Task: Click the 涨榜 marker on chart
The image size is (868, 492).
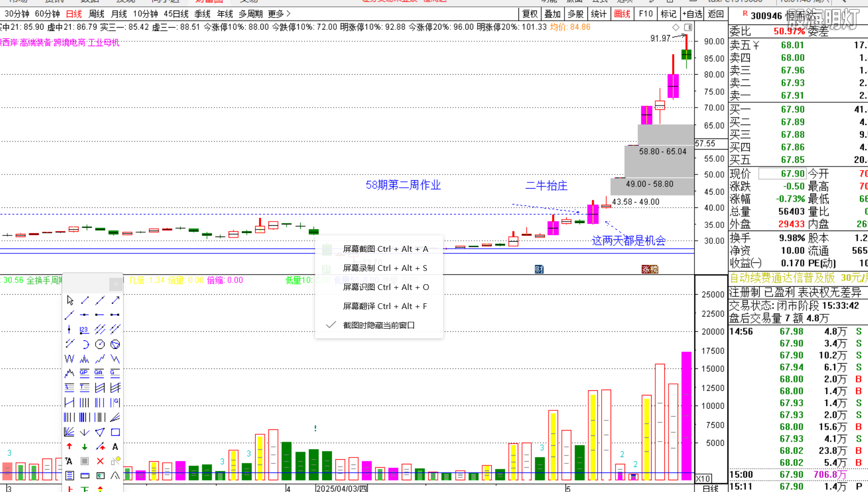Action: coord(650,269)
